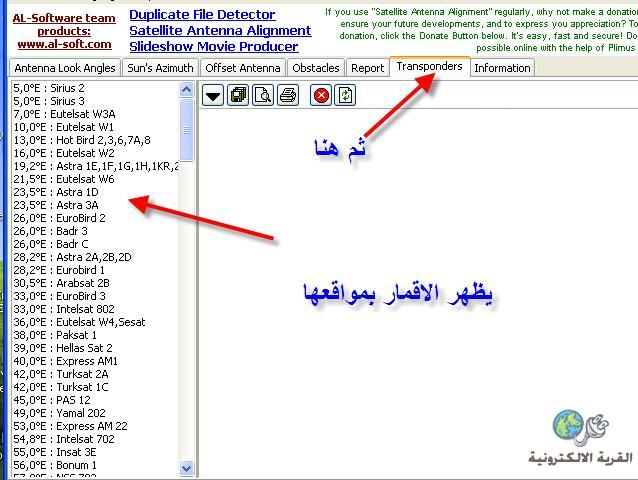Select 33,0°E : EuroBird 3

pyautogui.click(x=59, y=296)
